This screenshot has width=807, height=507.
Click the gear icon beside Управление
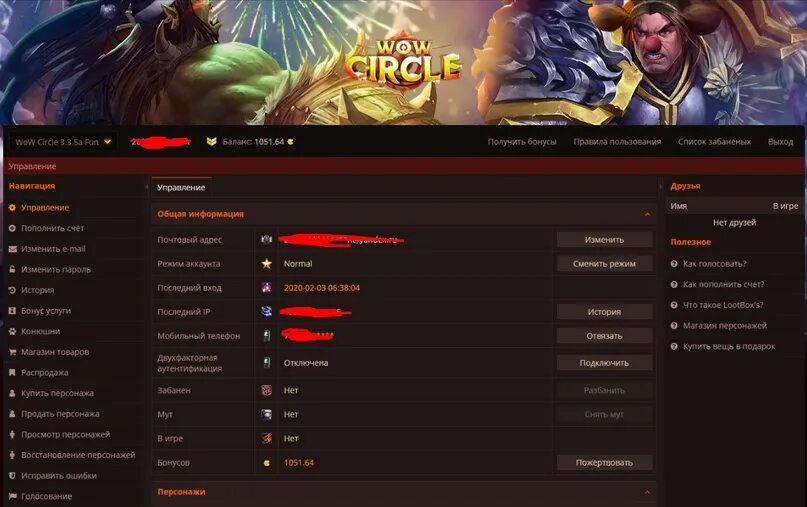12,207
